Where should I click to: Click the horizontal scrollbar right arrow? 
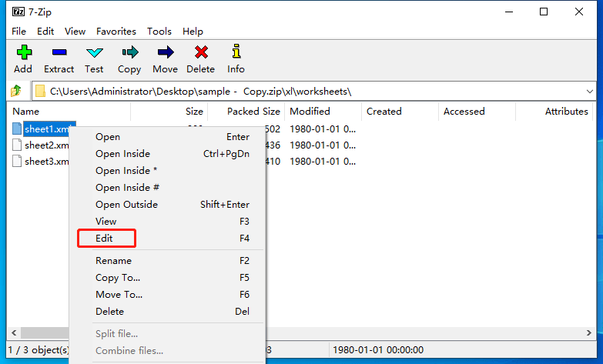pos(589,333)
